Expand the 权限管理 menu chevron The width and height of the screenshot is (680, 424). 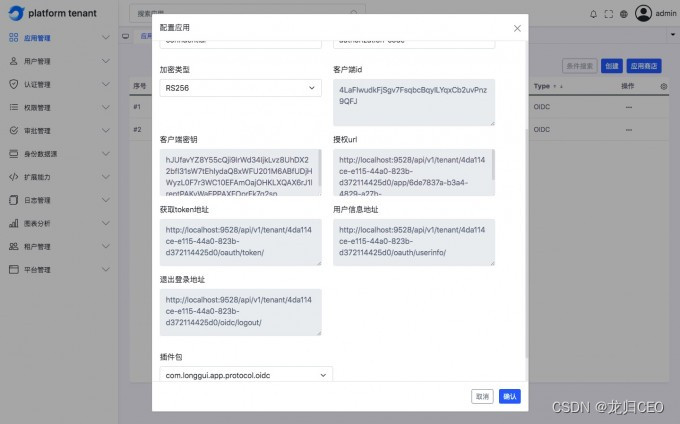[x=105, y=107]
